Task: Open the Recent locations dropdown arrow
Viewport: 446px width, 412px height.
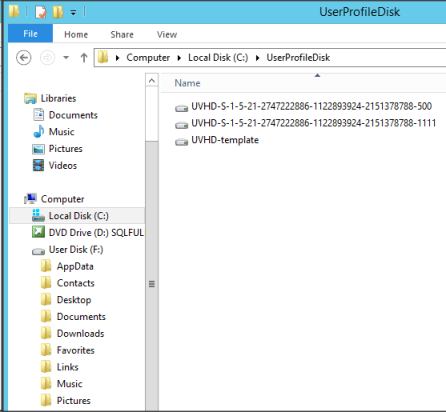Action: [66, 58]
